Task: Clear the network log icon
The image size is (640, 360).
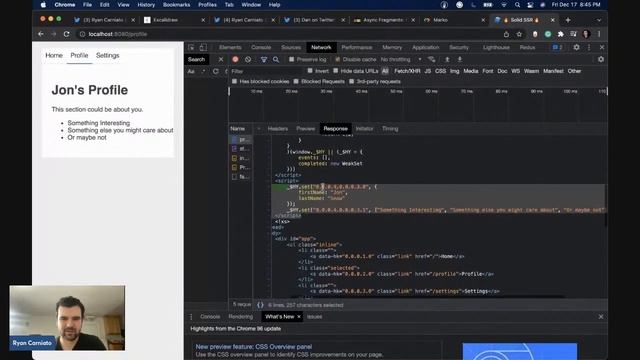Action: pyautogui.click(x=248, y=59)
